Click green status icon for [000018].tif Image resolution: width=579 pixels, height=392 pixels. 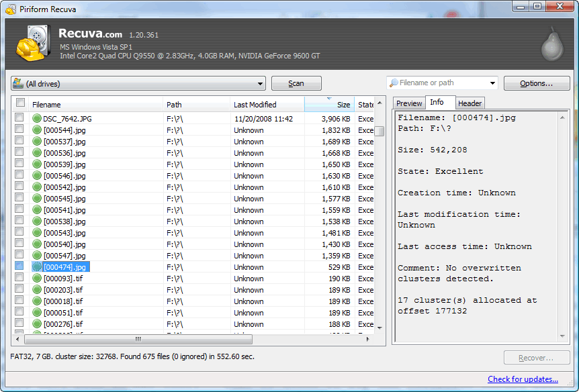click(36, 301)
